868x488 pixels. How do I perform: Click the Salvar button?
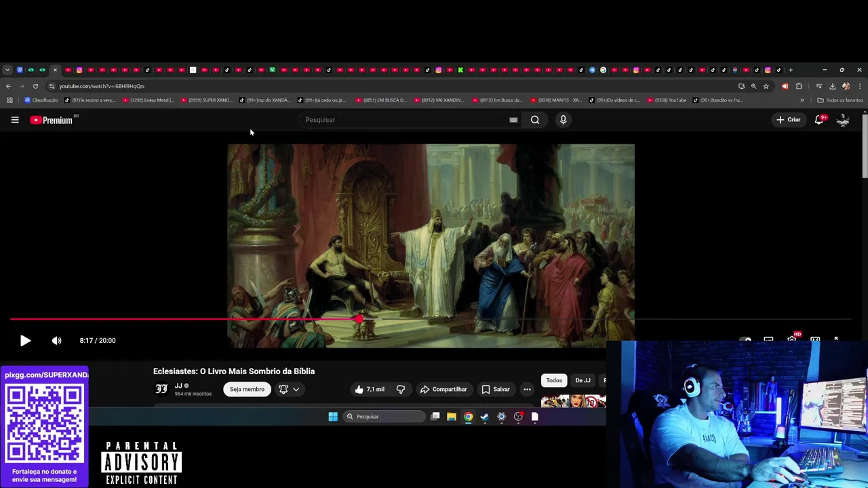pos(495,389)
